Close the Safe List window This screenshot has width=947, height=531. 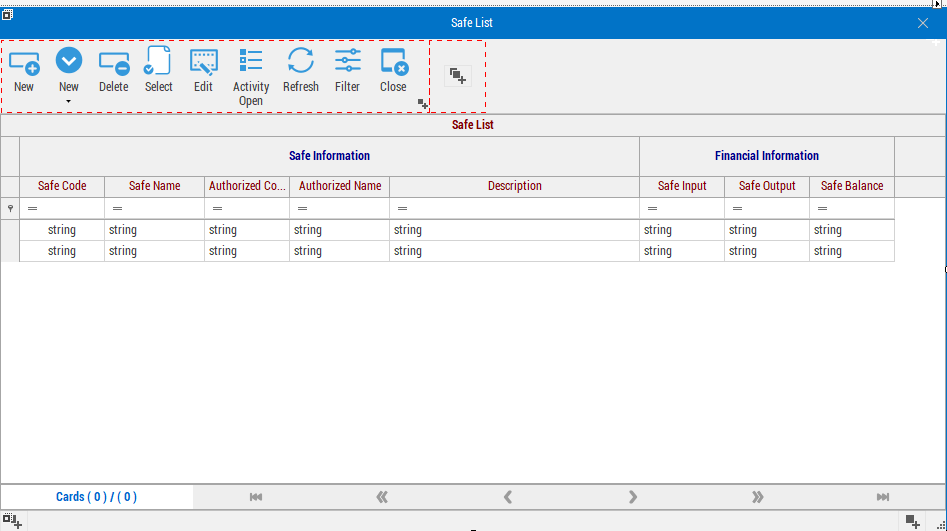coord(923,23)
